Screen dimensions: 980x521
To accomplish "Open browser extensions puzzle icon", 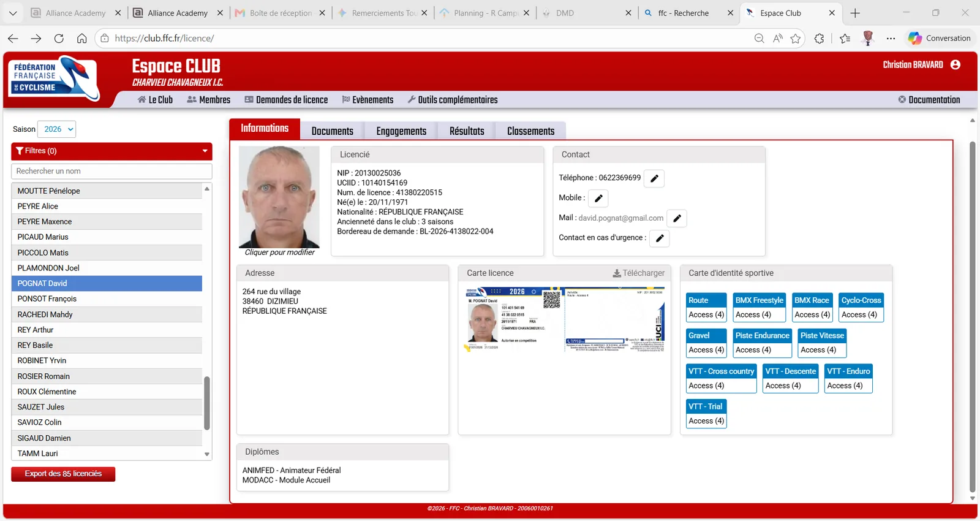I will pos(820,38).
